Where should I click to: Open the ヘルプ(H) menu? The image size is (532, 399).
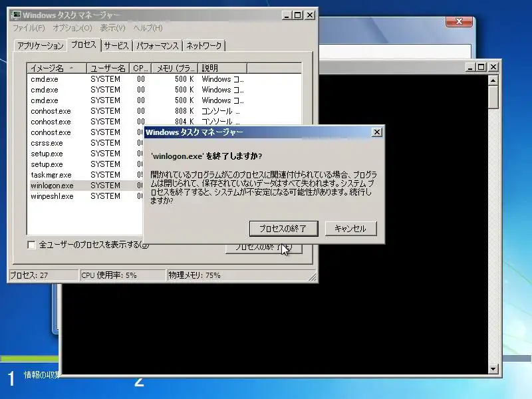click(x=148, y=28)
